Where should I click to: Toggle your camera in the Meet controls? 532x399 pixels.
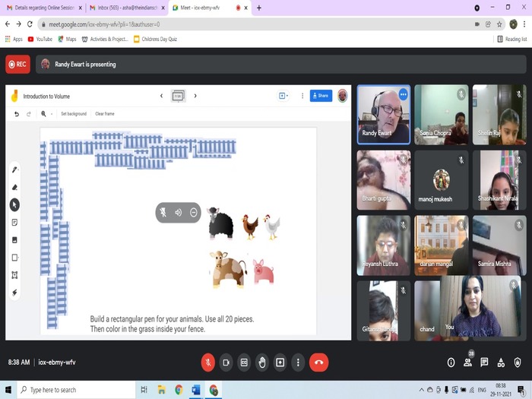pyautogui.click(x=226, y=363)
